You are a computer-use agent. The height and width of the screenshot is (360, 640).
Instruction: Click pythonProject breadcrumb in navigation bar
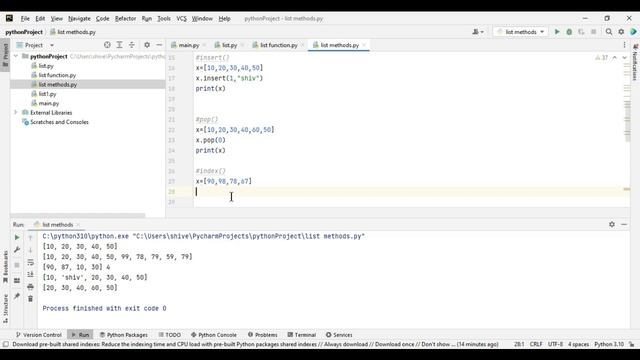coord(24,32)
